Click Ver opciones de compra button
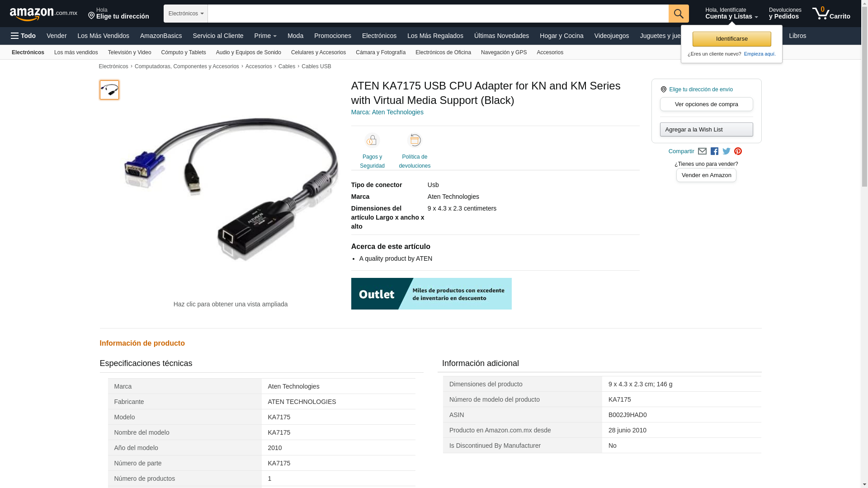Screen dimensions: 868x488 click(706, 104)
